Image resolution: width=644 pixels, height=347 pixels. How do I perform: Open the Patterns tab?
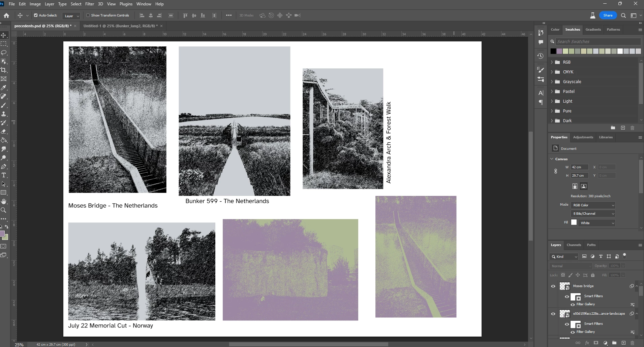coord(613,30)
